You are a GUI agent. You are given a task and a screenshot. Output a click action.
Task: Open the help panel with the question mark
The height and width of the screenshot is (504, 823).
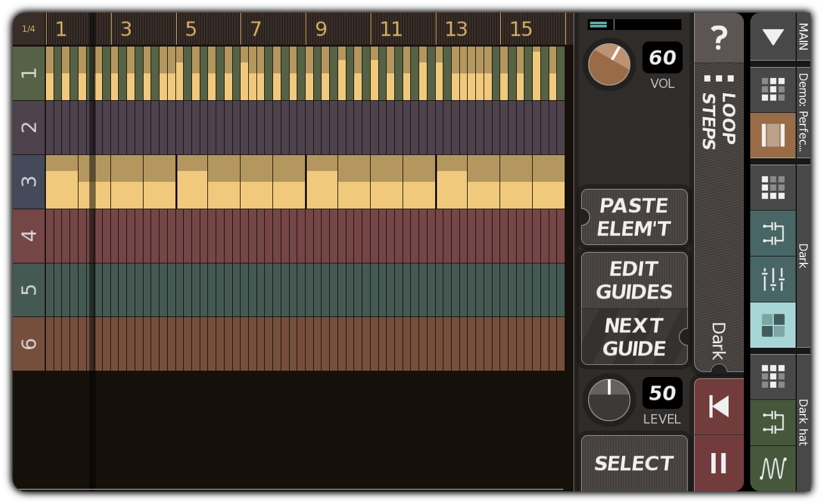(719, 38)
